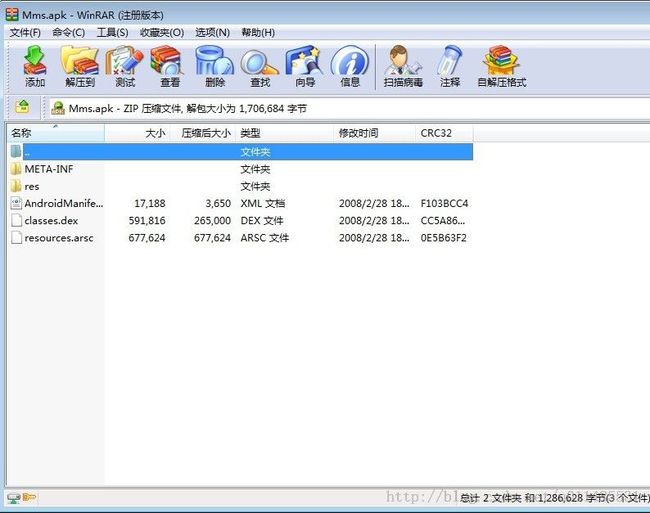The width and height of the screenshot is (650, 513).
Task: Sort by CRC32 column header
Action: (444, 133)
